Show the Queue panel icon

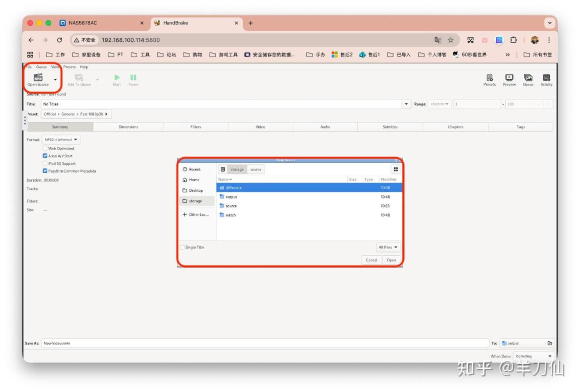tap(528, 78)
